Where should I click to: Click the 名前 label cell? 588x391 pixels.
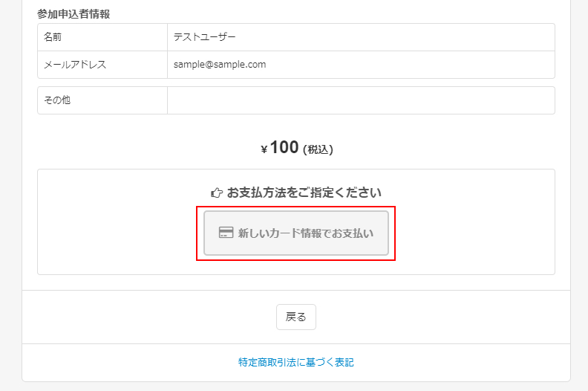(102, 37)
